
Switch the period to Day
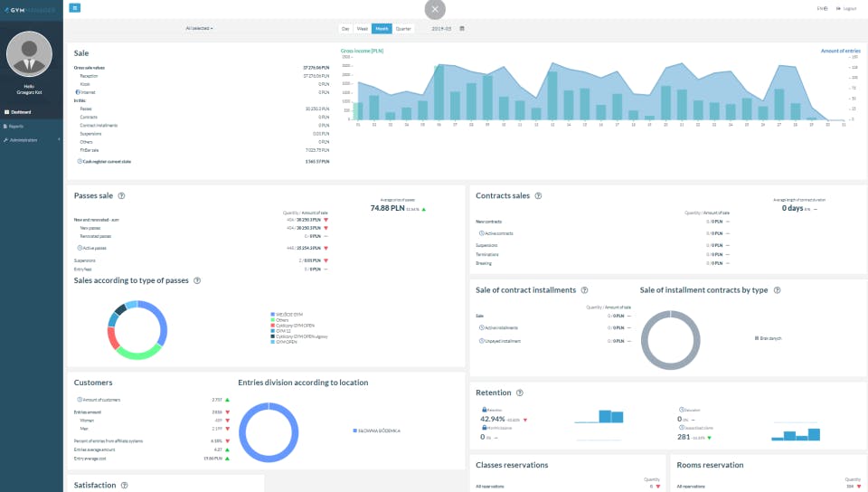pos(345,29)
